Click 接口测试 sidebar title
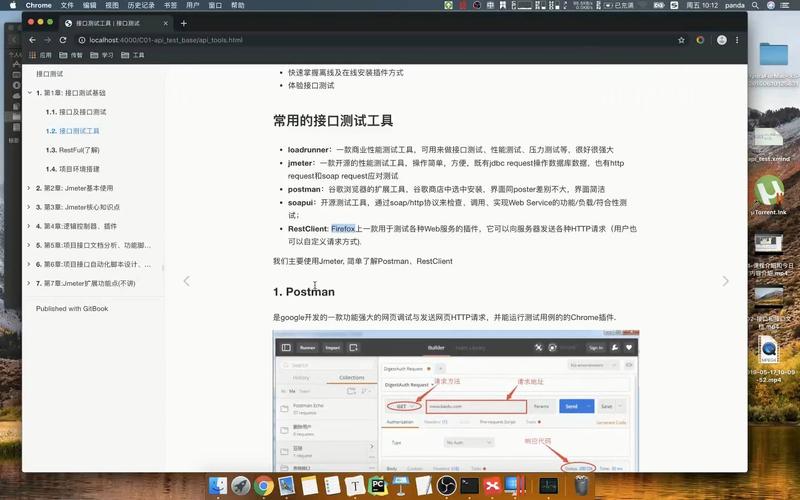This screenshot has width=800, height=500. point(49,74)
